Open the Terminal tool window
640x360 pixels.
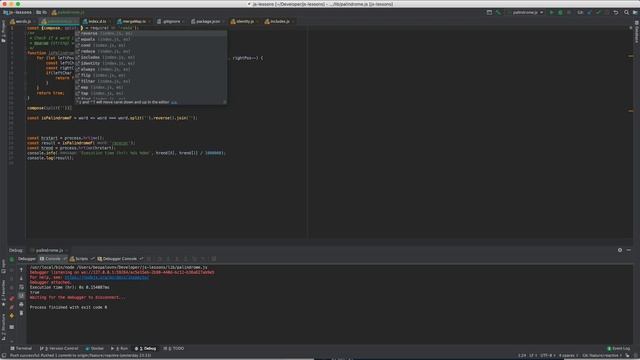[21, 349]
